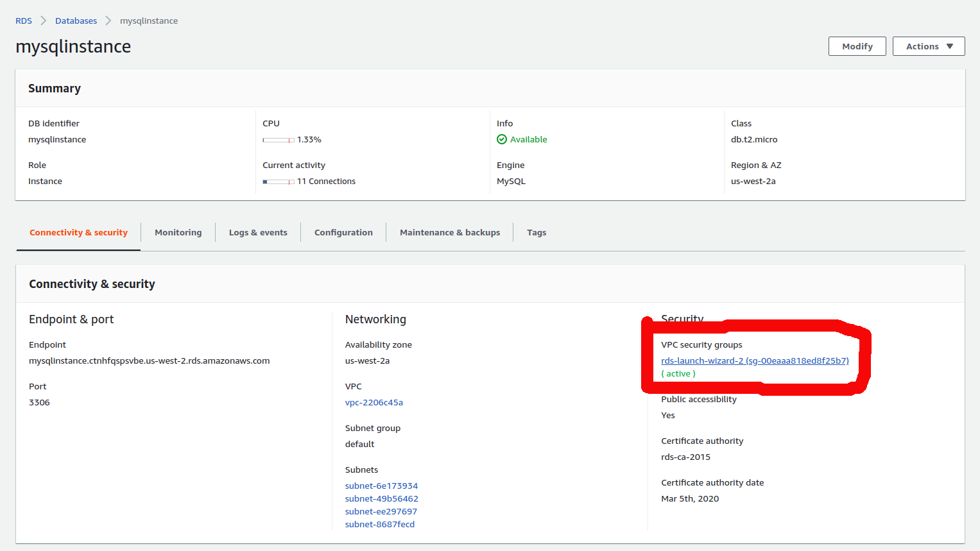This screenshot has width=980, height=551.
Task: Click the Available status text
Action: 529,139
